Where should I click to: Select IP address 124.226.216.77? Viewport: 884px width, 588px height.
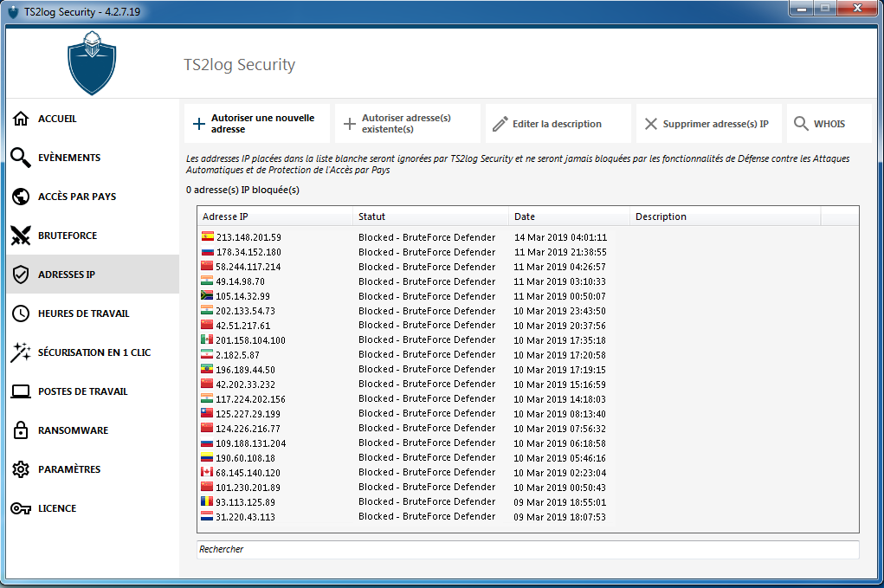pos(248,429)
